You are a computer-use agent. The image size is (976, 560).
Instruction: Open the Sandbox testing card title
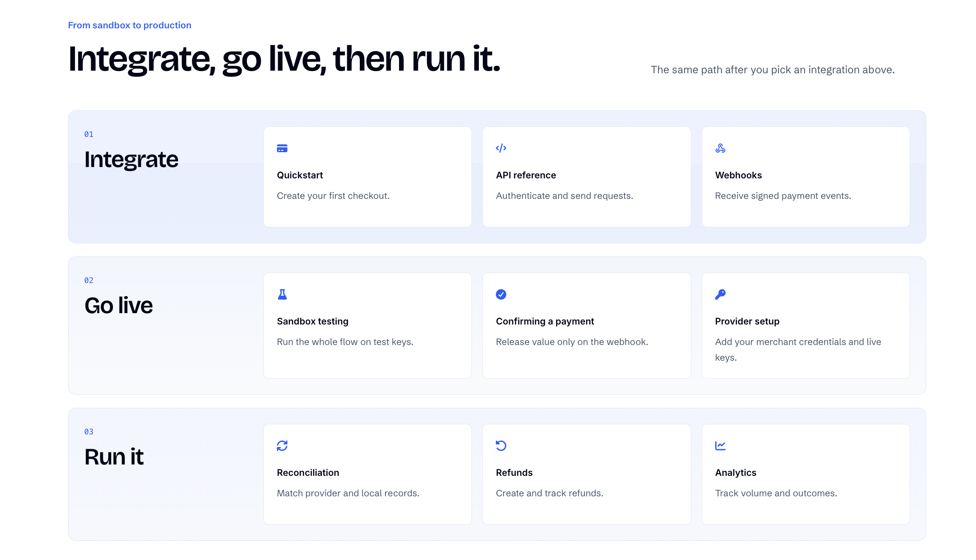click(313, 321)
